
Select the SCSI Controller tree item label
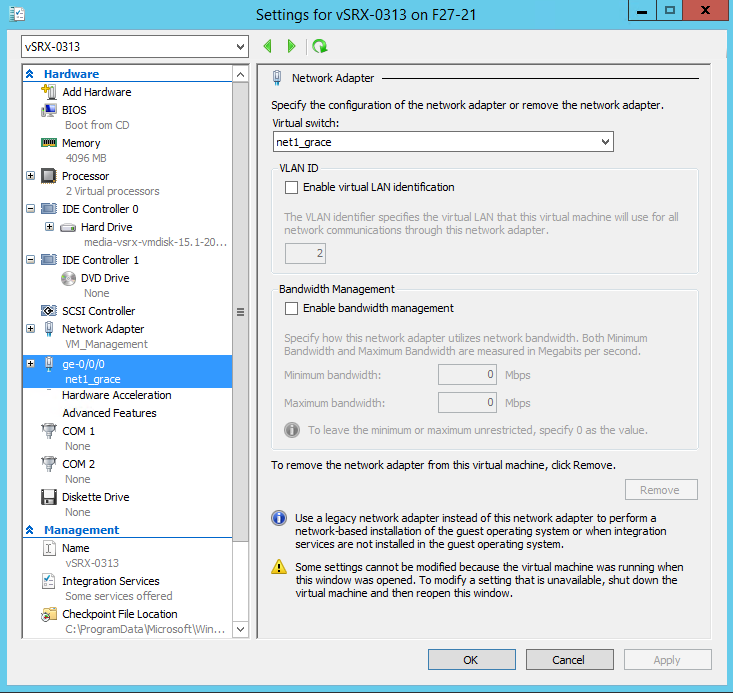click(x=99, y=311)
